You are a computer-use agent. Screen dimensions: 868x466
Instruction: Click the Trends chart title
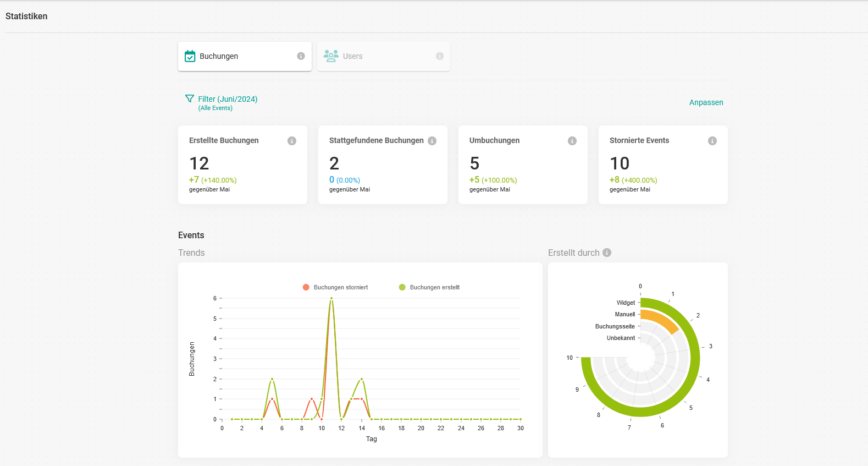tap(191, 253)
